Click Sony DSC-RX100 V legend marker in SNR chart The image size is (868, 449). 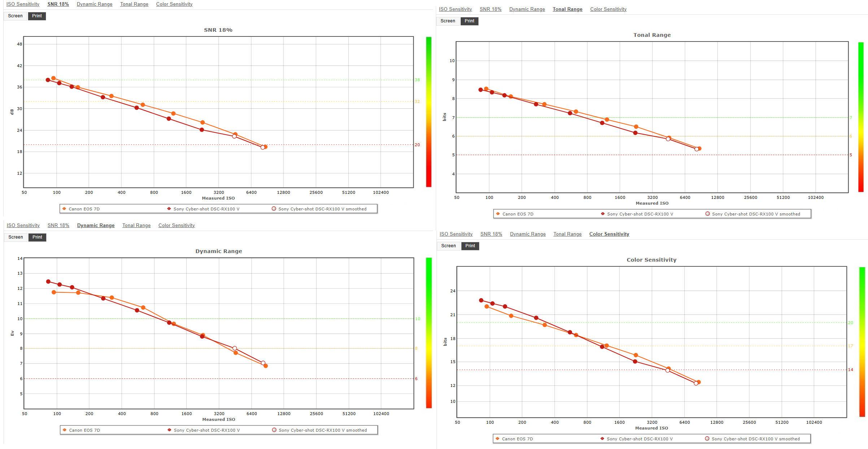tap(169, 209)
